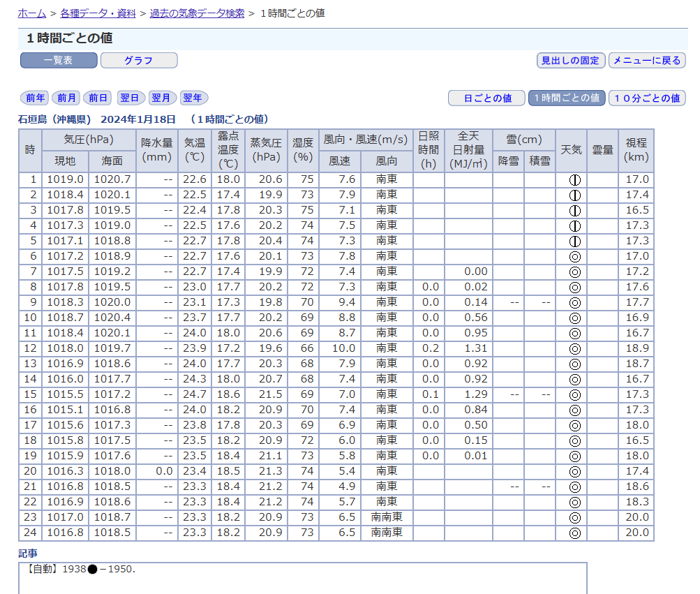Screen dimensions: 700x594
Task: Advance to 翌日 (next day)
Action: 130,98
